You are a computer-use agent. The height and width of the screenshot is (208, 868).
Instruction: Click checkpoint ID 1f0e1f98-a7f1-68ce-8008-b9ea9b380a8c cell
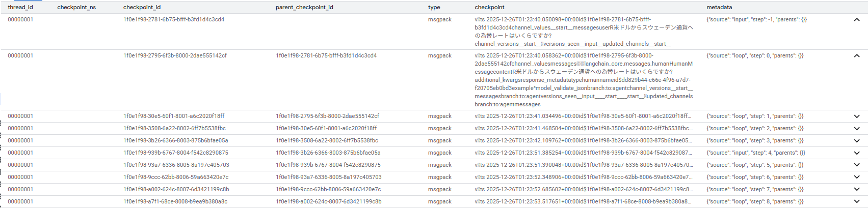(175, 201)
